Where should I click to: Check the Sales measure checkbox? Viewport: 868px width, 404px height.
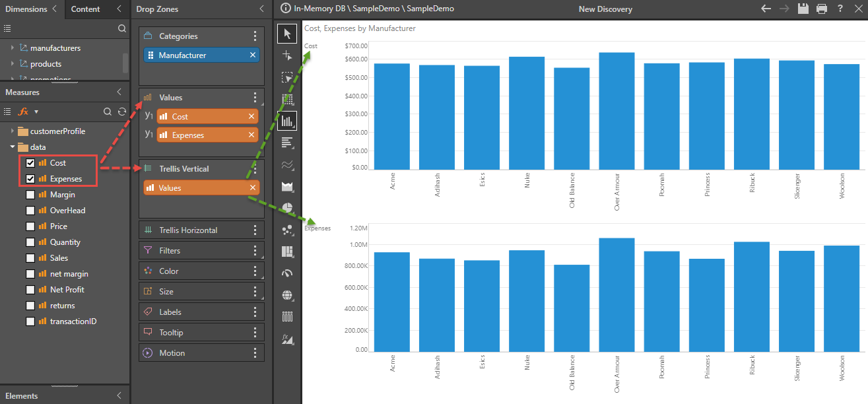[30, 258]
